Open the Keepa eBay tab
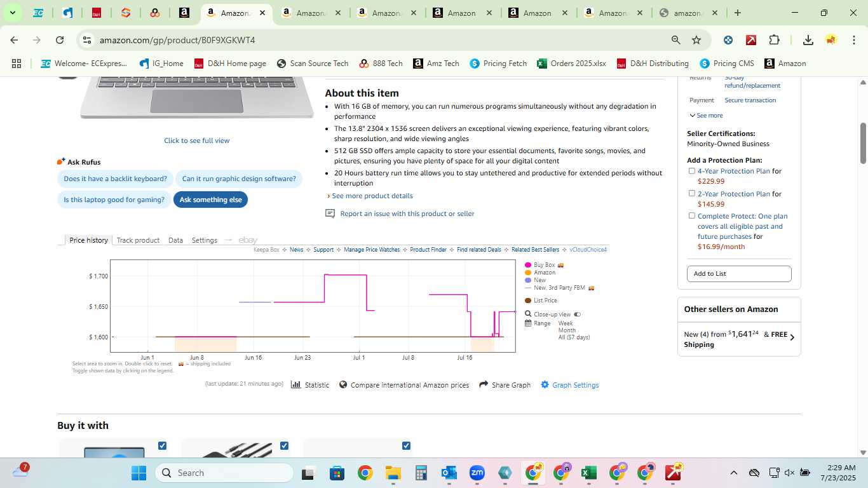This screenshot has height=488, width=868. [x=248, y=240]
